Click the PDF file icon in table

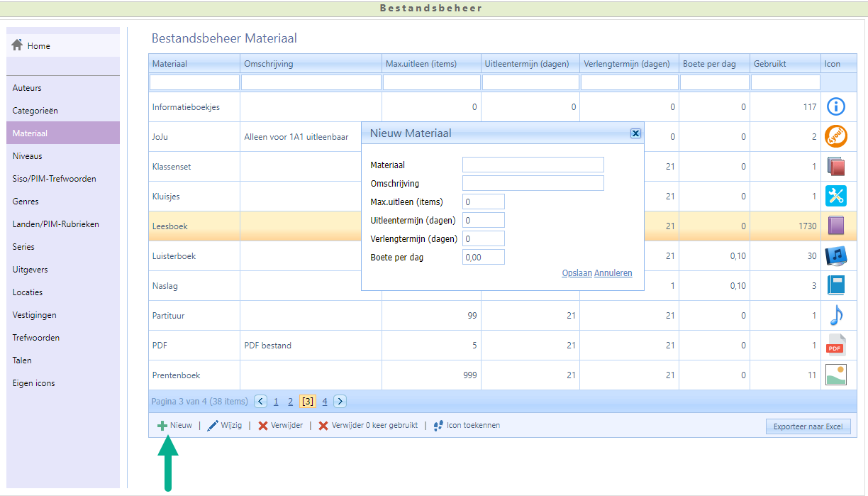click(836, 345)
